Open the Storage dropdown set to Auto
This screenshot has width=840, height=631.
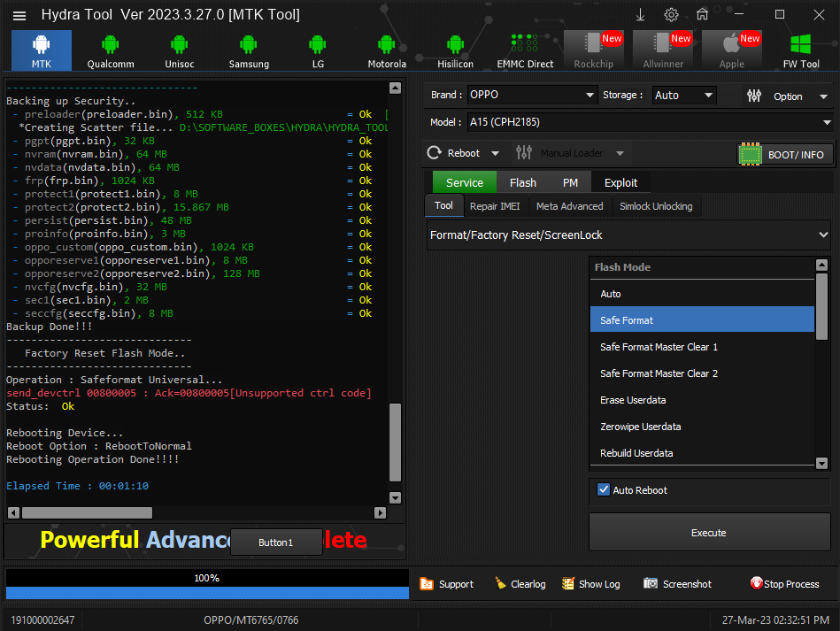tap(684, 95)
